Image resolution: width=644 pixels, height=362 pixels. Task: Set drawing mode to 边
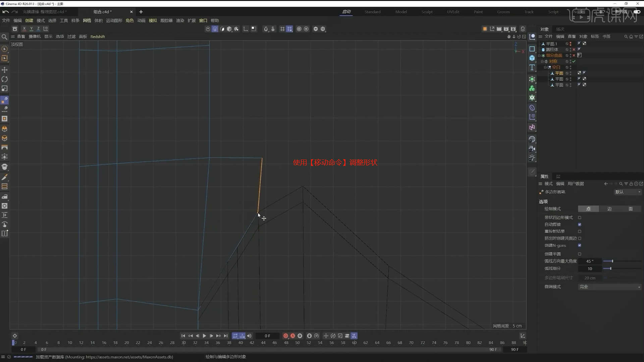click(609, 209)
